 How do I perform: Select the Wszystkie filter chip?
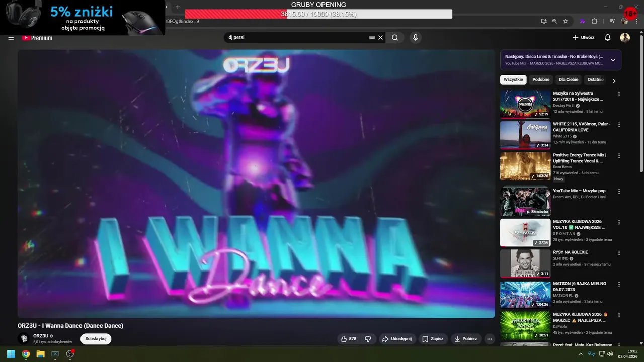[513, 80]
